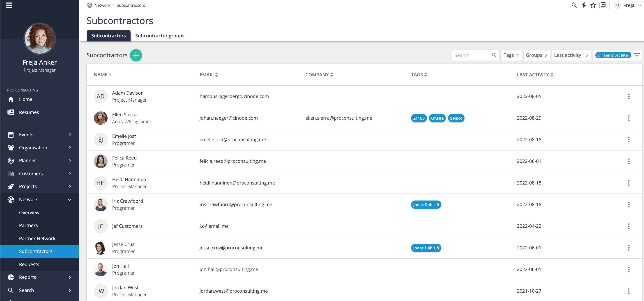Click the green add subcontractor button
This screenshot has width=644, height=301.
coord(136,55)
